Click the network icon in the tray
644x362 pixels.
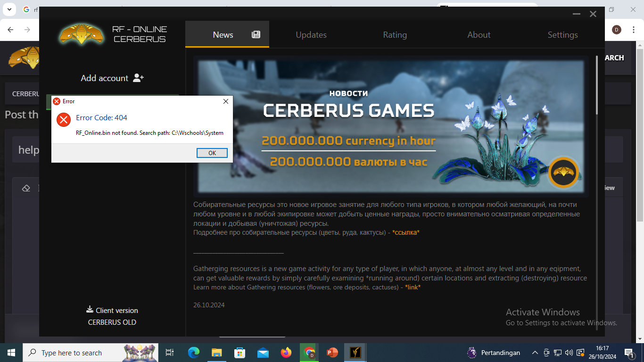(557, 353)
